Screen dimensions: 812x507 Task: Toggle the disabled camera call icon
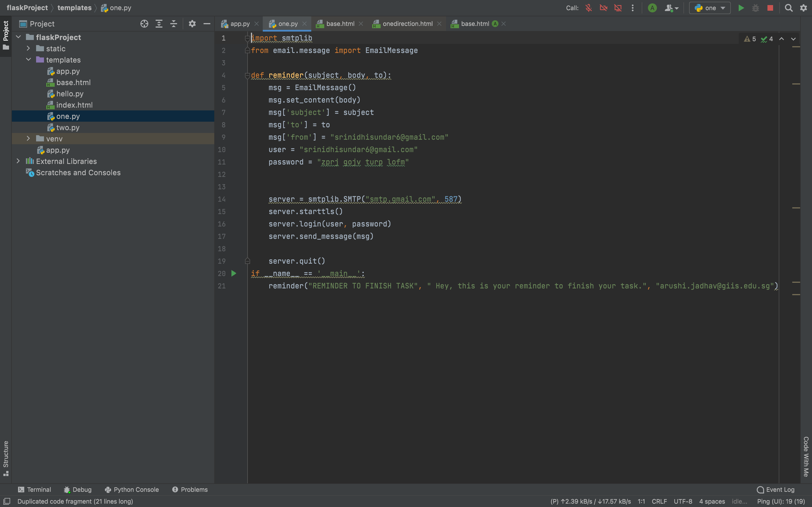[603, 8]
